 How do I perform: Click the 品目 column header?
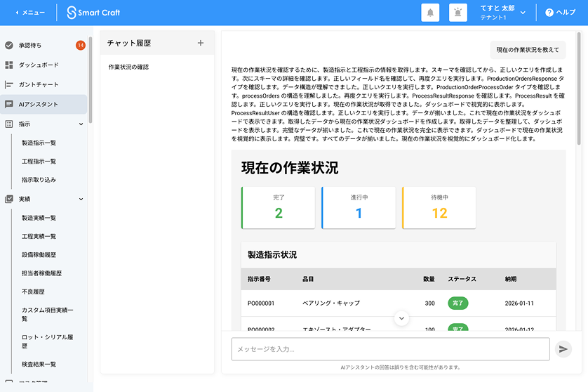click(x=308, y=279)
